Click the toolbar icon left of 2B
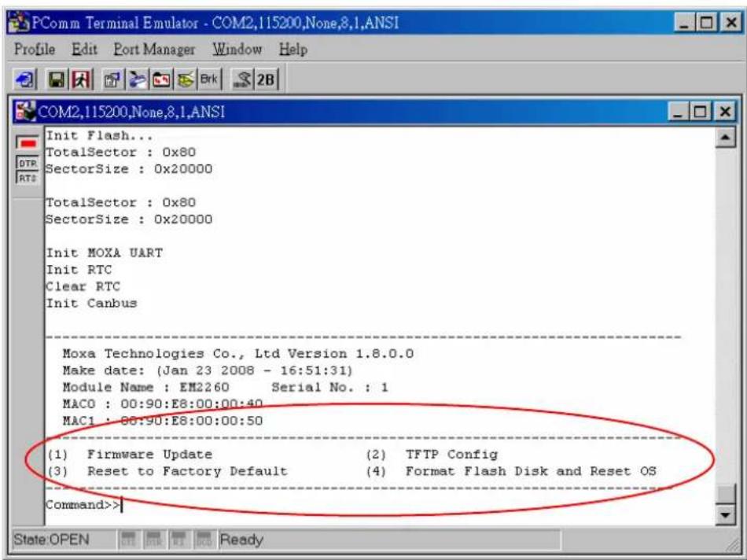 pos(242,79)
